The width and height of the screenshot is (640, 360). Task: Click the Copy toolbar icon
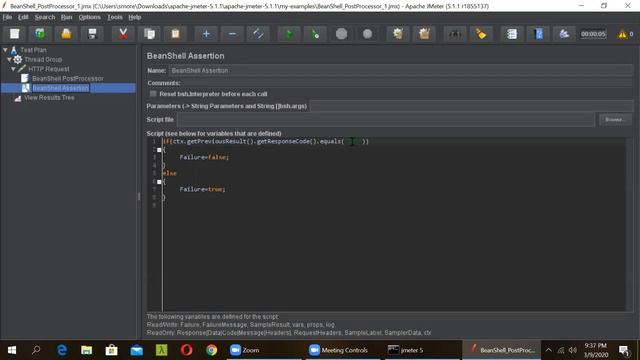tap(149, 34)
